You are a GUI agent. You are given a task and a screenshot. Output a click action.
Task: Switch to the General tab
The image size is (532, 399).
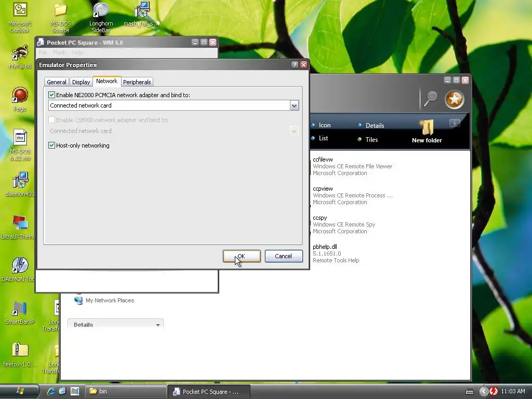56,82
